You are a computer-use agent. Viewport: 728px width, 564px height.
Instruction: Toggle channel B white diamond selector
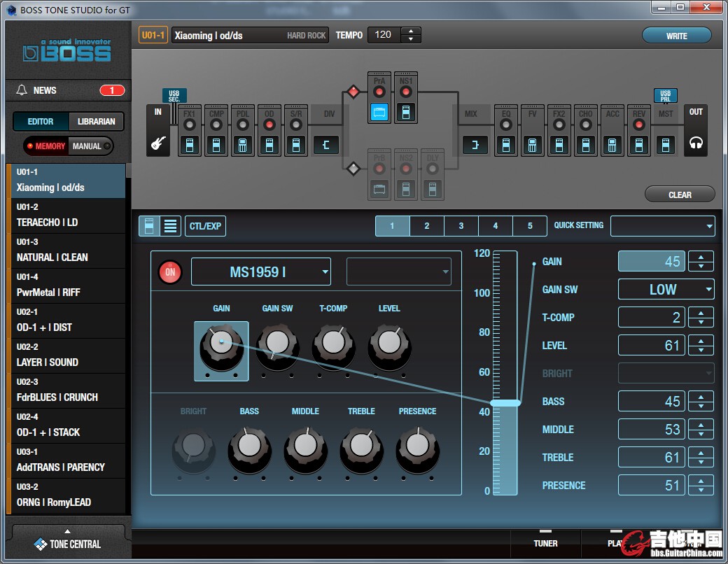(x=353, y=169)
